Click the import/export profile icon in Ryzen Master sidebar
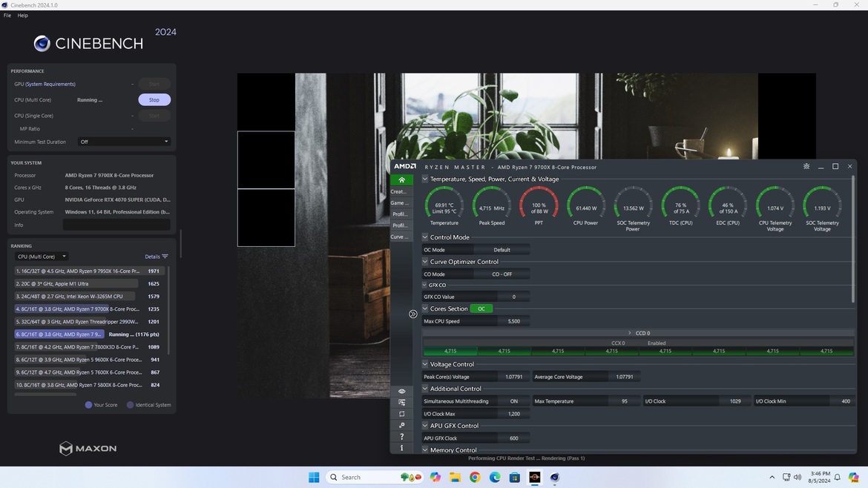868x488 pixels. click(401, 402)
